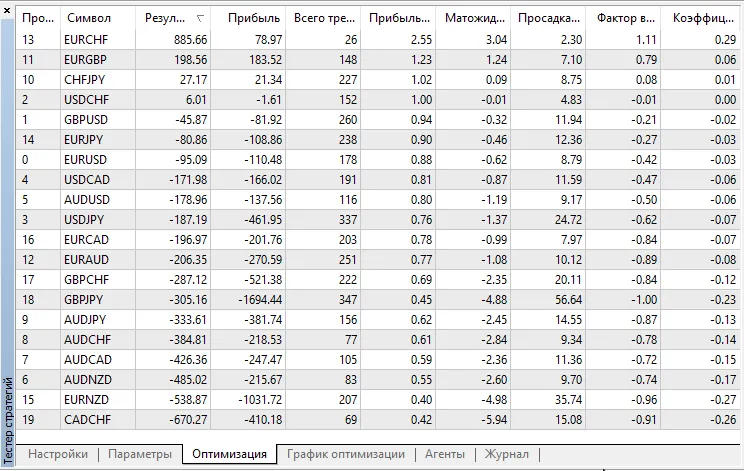The image size is (744, 471).
Task: Sort by the Символ column header
Action: (90, 18)
